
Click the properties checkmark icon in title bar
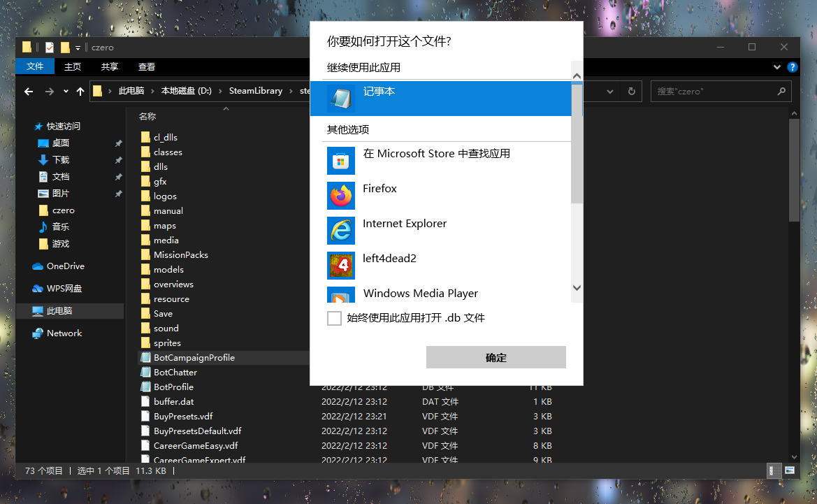[x=50, y=48]
